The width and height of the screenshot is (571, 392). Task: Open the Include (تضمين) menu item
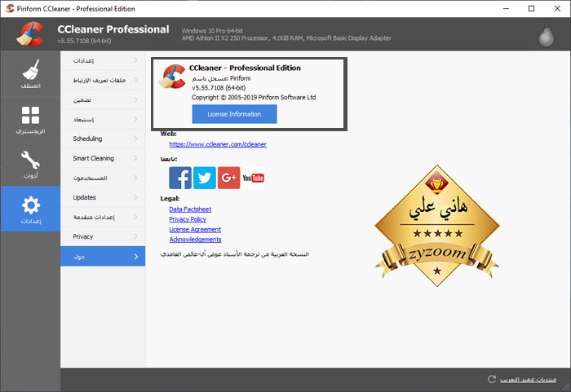pyautogui.click(x=103, y=99)
